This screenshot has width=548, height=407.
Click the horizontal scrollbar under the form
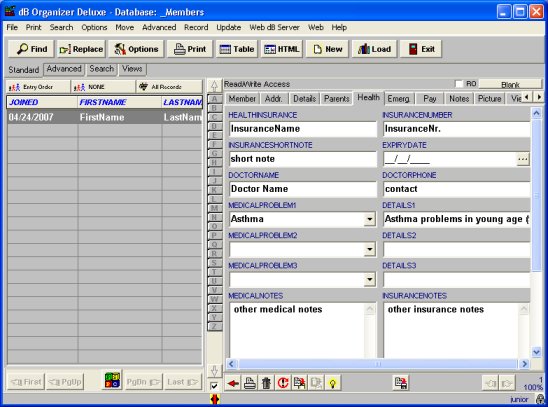pos(377,364)
